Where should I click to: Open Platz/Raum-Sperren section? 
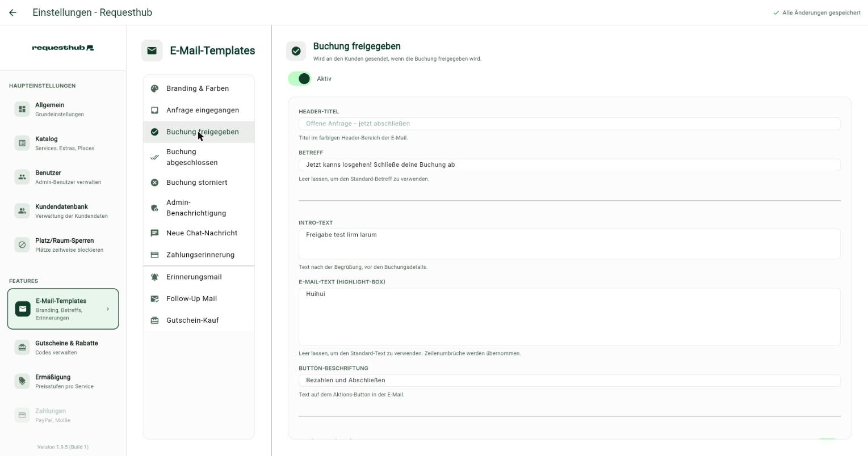pyautogui.click(x=63, y=245)
